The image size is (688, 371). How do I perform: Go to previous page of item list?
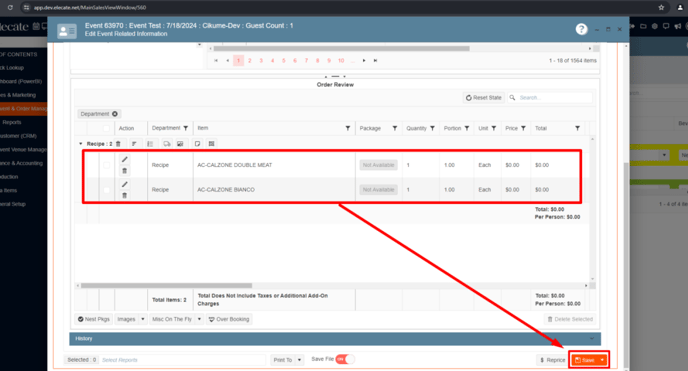[x=227, y=61]
